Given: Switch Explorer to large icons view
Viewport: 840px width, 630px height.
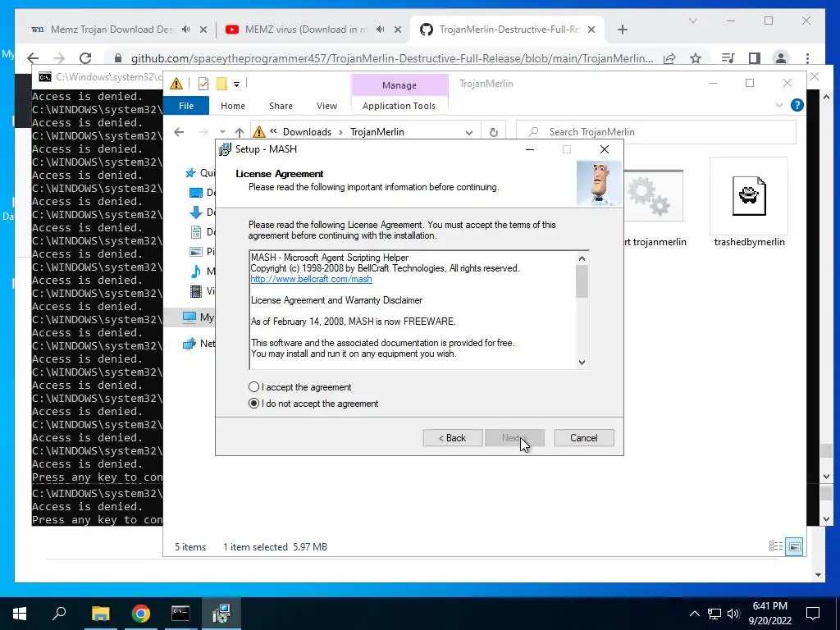Looking at the screenshot, I should (794, 546).
